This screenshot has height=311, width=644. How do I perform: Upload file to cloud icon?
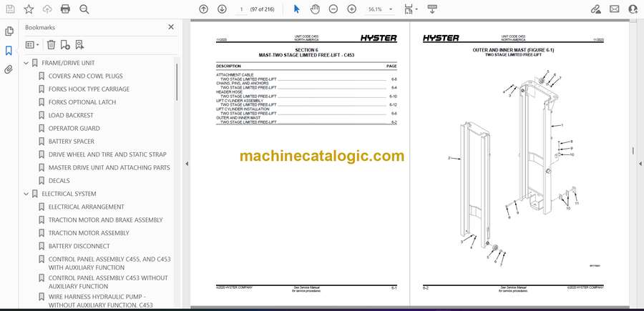click(x=47, y=9)
